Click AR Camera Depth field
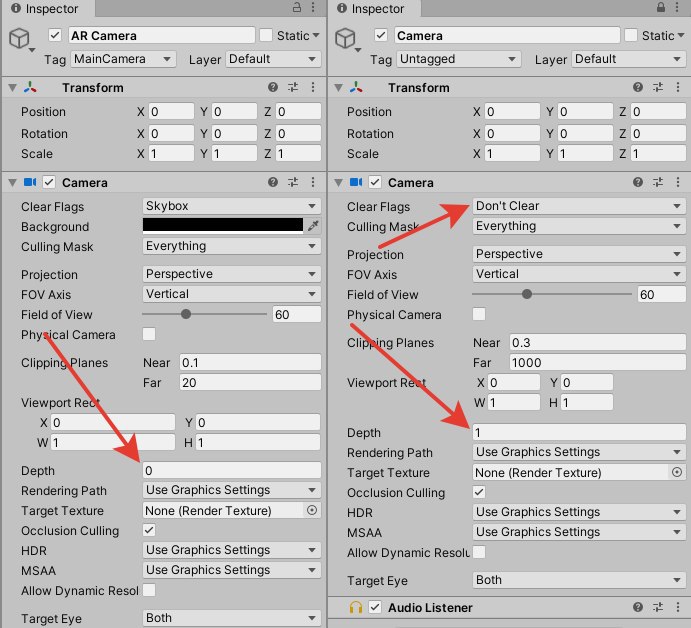 click(232, 470)
